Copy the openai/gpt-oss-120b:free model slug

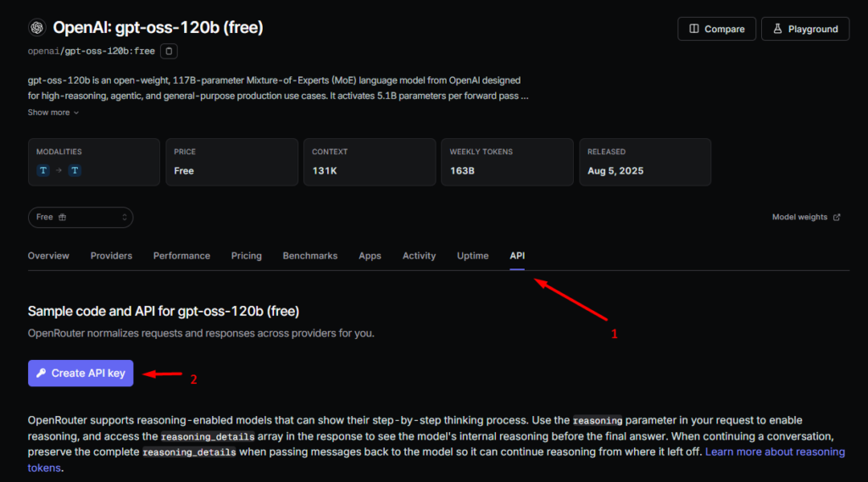[169, 51]
